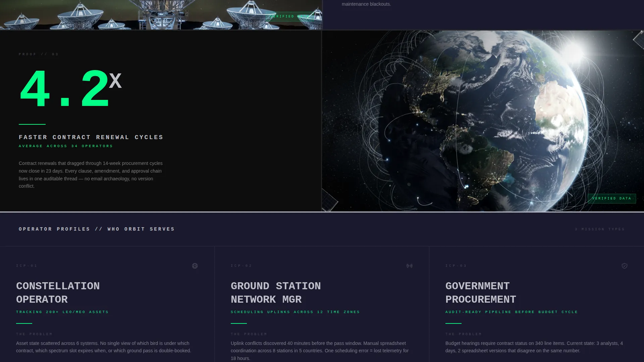Image resolution: width=644 pixels, height=362 pixels.
Task: Click 'AVERAGE ACROSS 34 OPERATORS' subtitle
Action: (66, 146)
